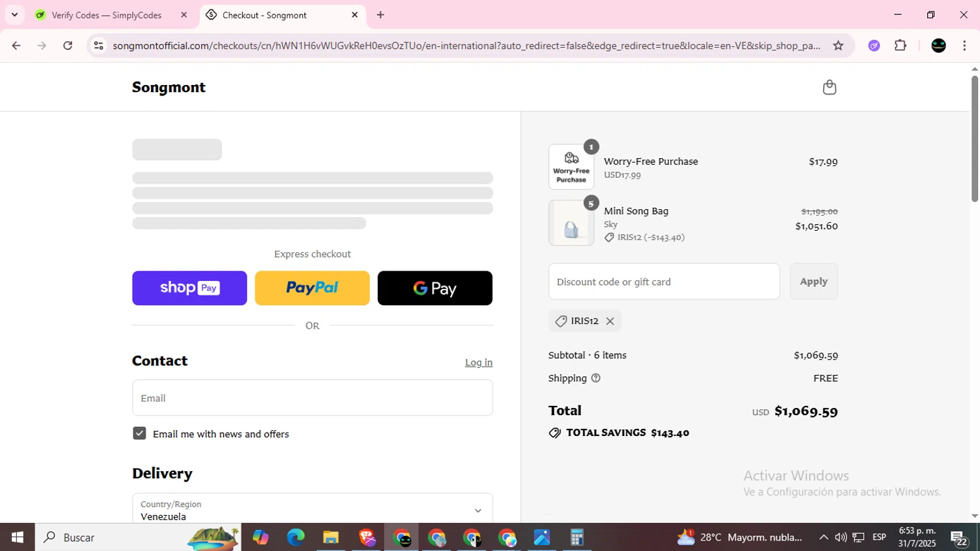Pay with Shop Pay express checkout
The image size is (980, 551).
click(189, 288)
